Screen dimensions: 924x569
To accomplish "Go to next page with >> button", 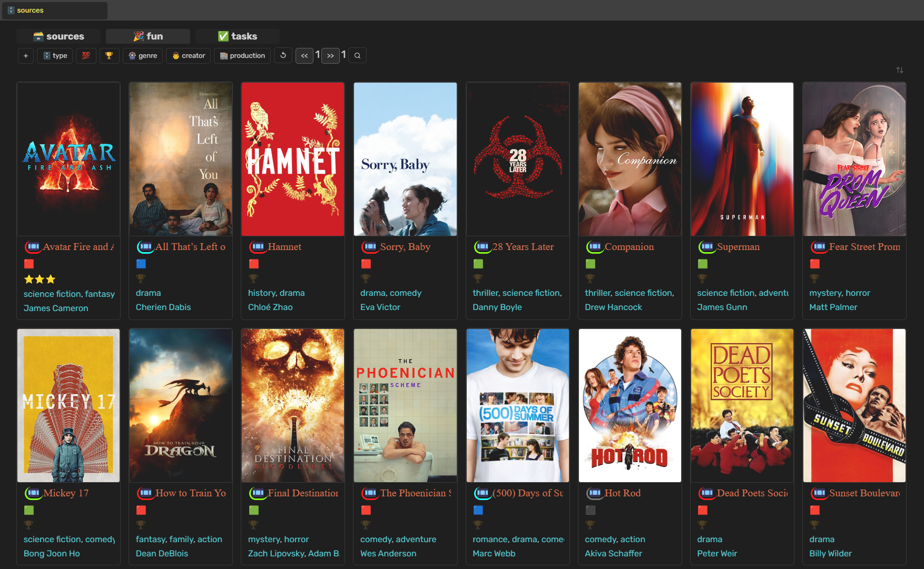I will pyautogui.click(x=330, y=56).
